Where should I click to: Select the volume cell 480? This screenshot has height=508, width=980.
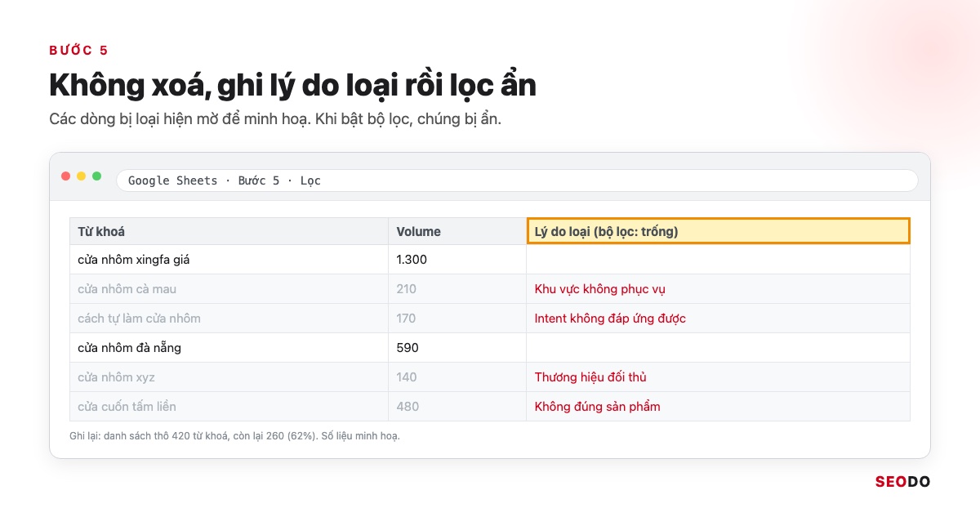[457, 407]
